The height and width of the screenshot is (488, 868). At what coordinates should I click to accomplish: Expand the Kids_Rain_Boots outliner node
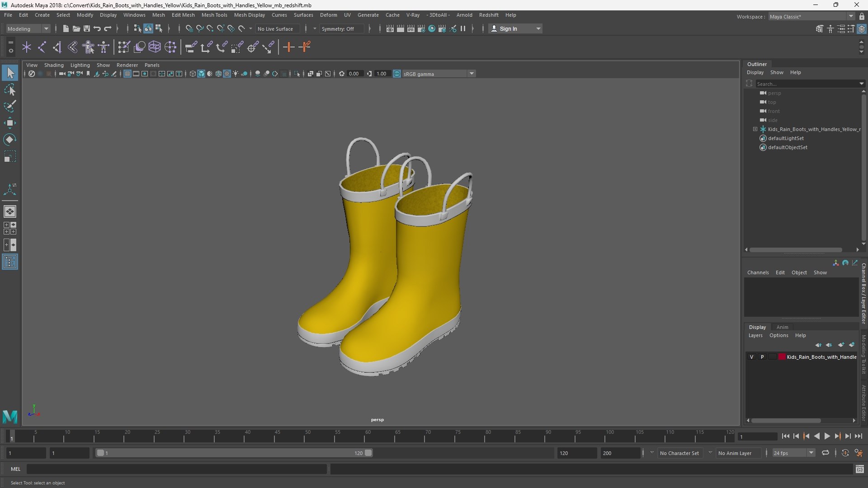755,129
